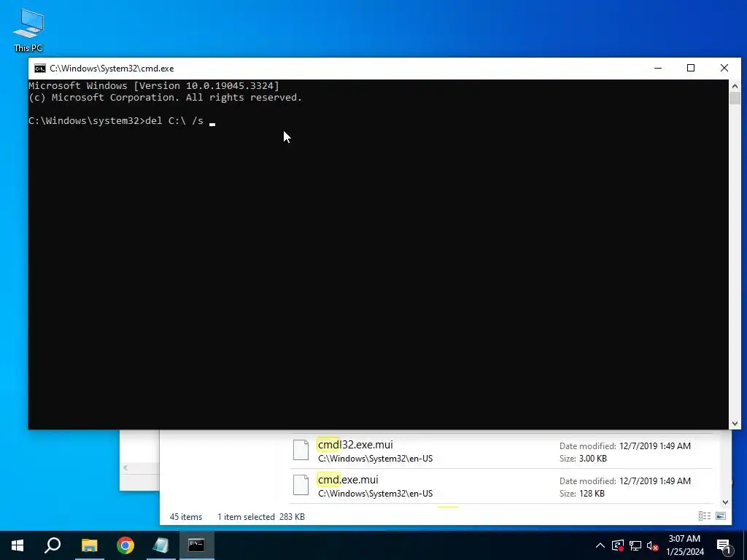
Task: Click cmdl32.exe.mui file name
Action: [355, 445]
